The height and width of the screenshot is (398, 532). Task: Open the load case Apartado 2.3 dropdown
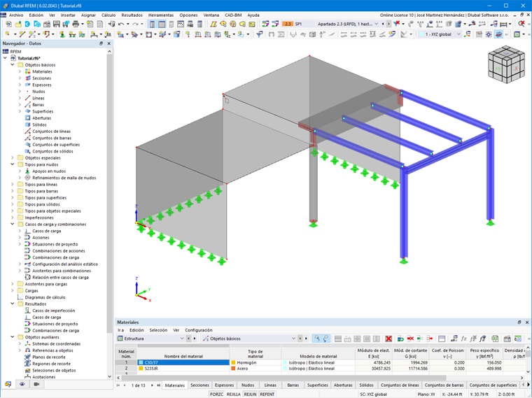coord(377,24)
